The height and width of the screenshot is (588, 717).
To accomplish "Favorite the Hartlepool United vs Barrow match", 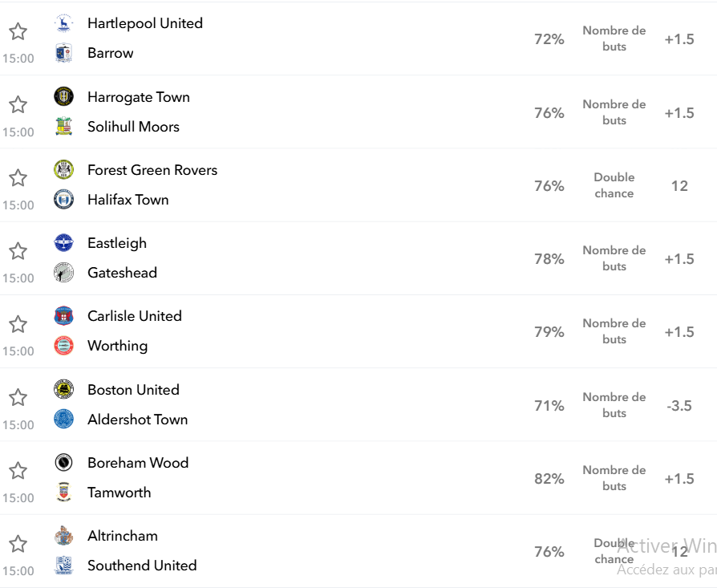I will point(18,31).
